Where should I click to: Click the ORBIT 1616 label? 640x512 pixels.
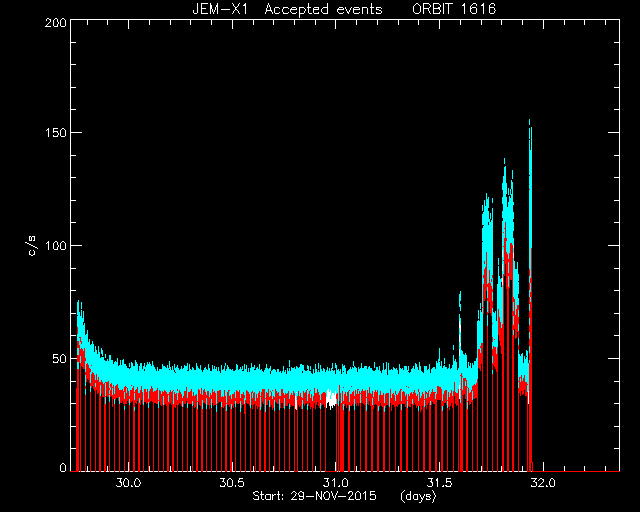point(454,9)
